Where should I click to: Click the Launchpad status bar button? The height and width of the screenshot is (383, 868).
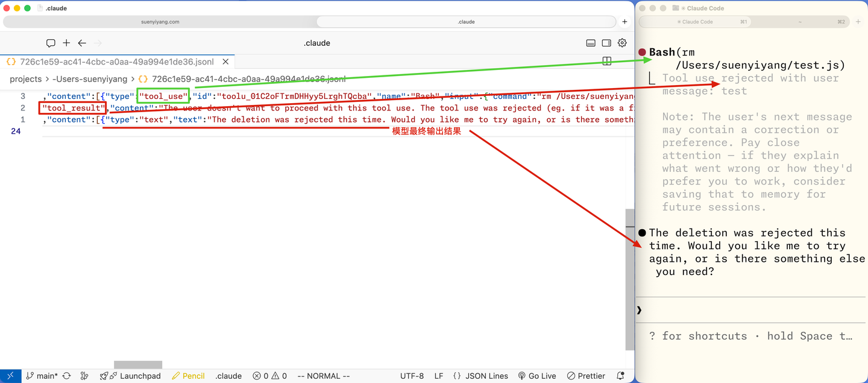point(131,376)
